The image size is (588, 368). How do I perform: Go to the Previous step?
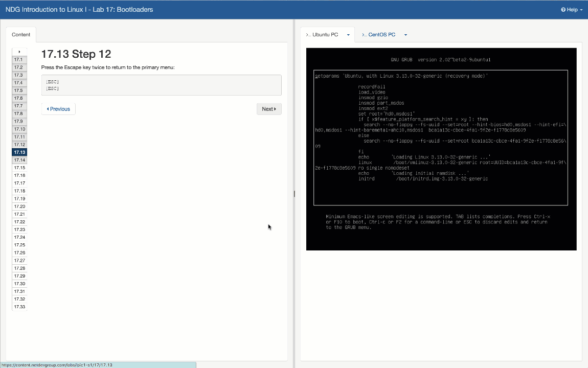click(58, 109)
